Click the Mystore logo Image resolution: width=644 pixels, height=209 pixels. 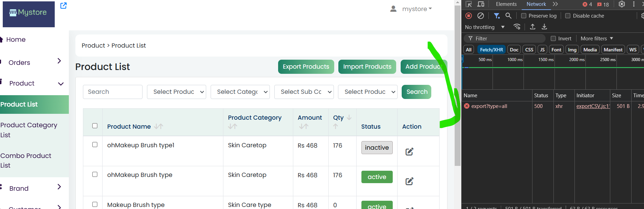tap(29, 14)
